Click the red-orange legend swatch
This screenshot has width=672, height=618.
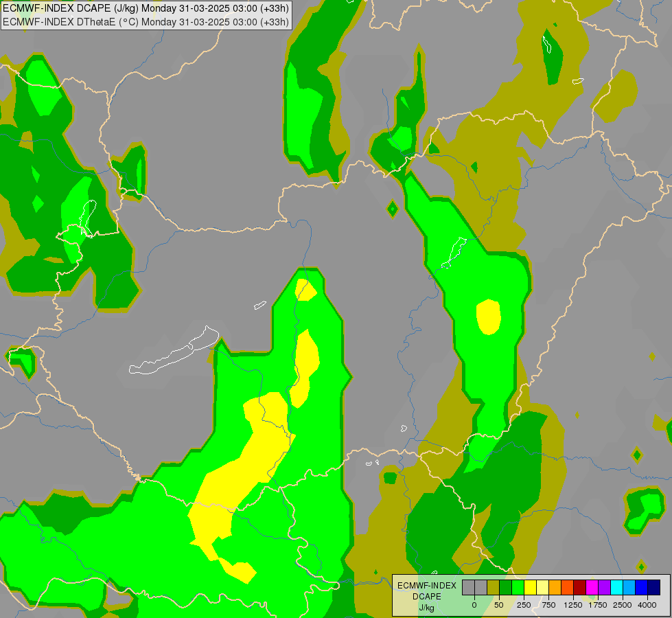coord(568,587)
